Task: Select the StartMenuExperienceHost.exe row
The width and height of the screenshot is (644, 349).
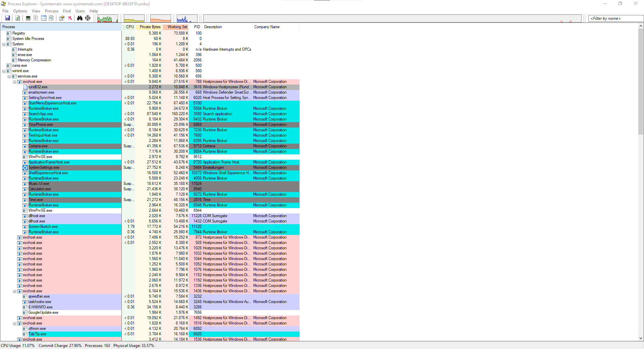Action: pyautogui.click(x=150, y=103)
